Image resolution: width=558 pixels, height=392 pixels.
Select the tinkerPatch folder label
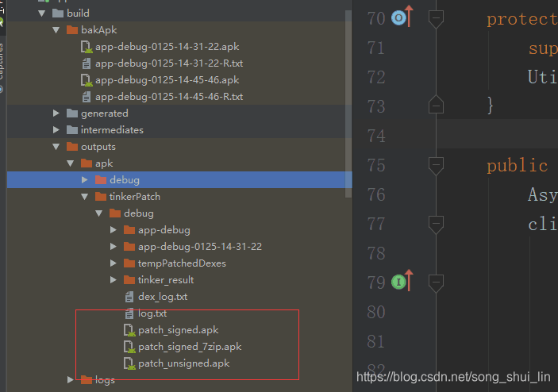[134, 197]
